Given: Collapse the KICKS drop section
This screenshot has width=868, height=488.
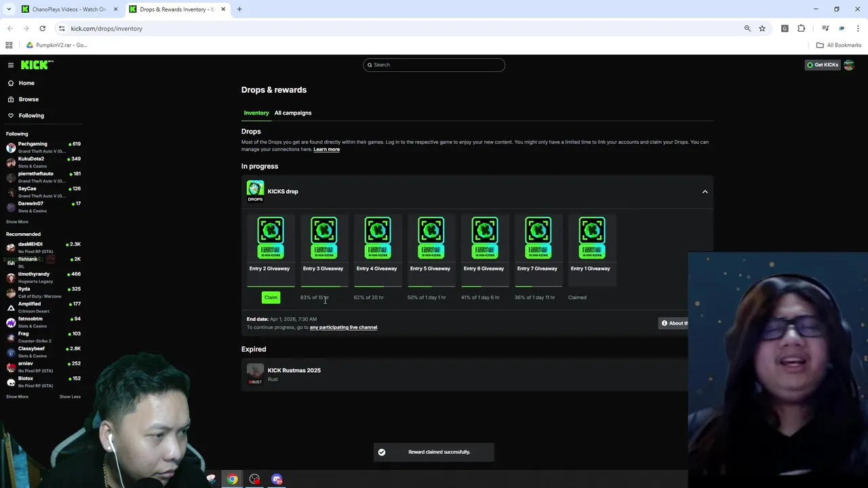Looking at the screenshot, I should point(705,192).
